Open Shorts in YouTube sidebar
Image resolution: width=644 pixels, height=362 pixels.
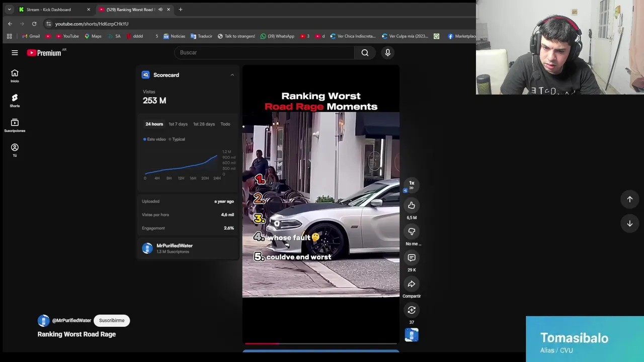click(x=15, y=101)
